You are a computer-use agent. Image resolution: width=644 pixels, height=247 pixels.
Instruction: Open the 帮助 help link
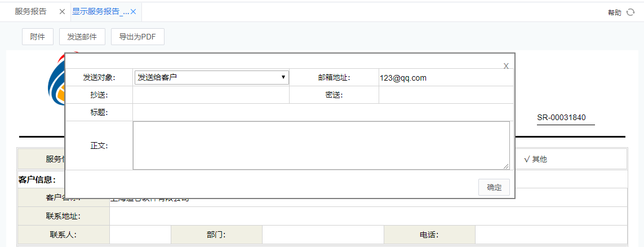614,12
